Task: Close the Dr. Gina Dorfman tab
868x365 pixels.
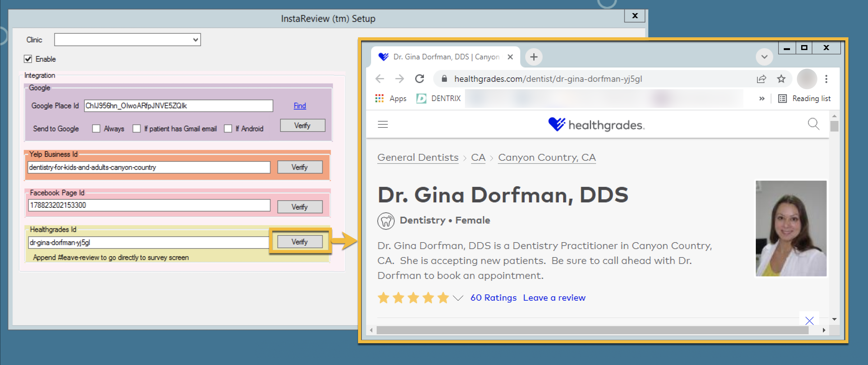Action: (x=510, y=57)
